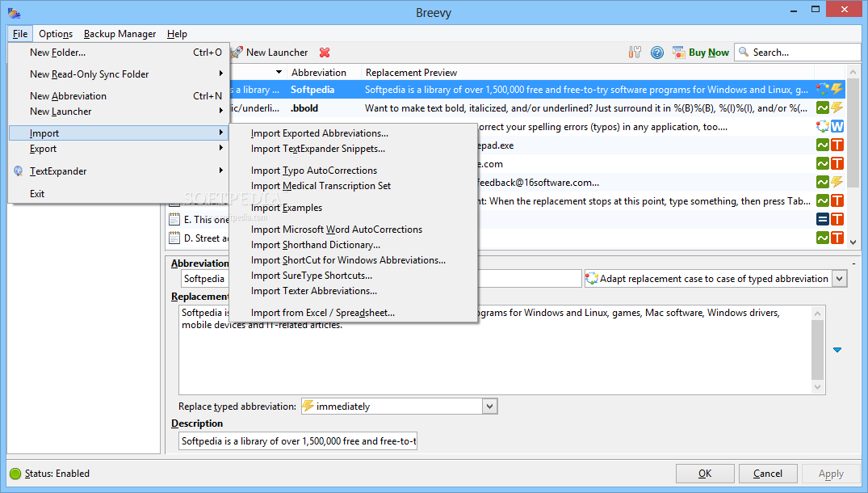The image size is (868, 493).
Task: Choose New Abbreviation from File menu
Action: pyautogui.click(x=119, y=96)
